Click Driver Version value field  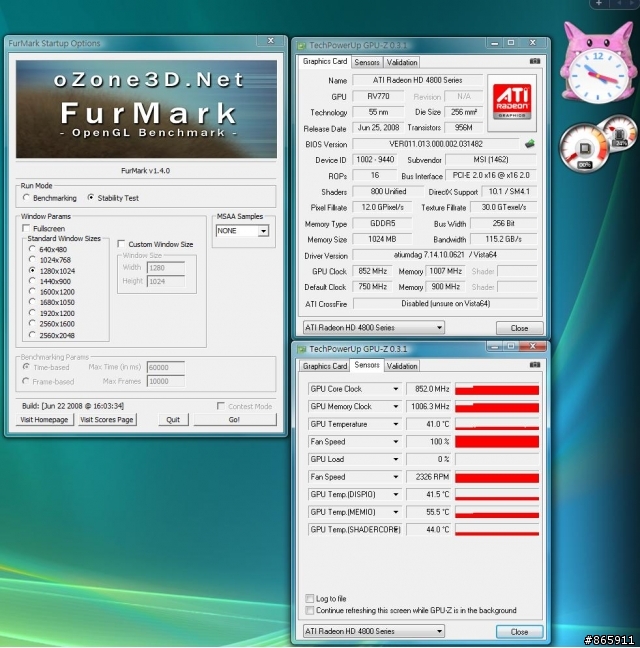445,255
